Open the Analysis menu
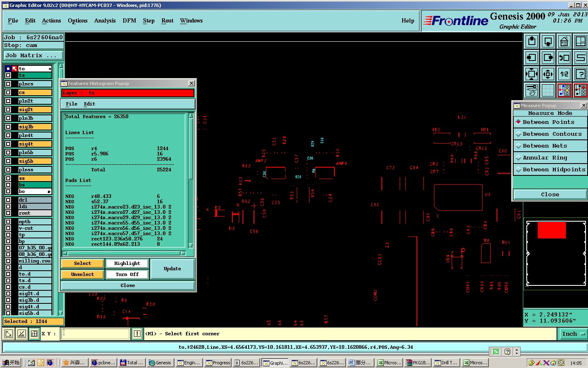Screen dimensions: 588x368 105,20
